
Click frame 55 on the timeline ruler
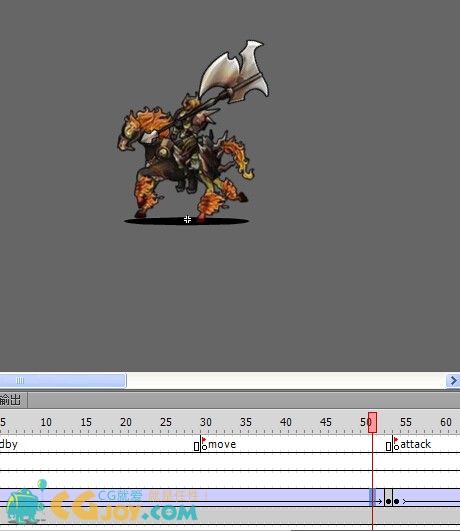[x=406, y=422]
